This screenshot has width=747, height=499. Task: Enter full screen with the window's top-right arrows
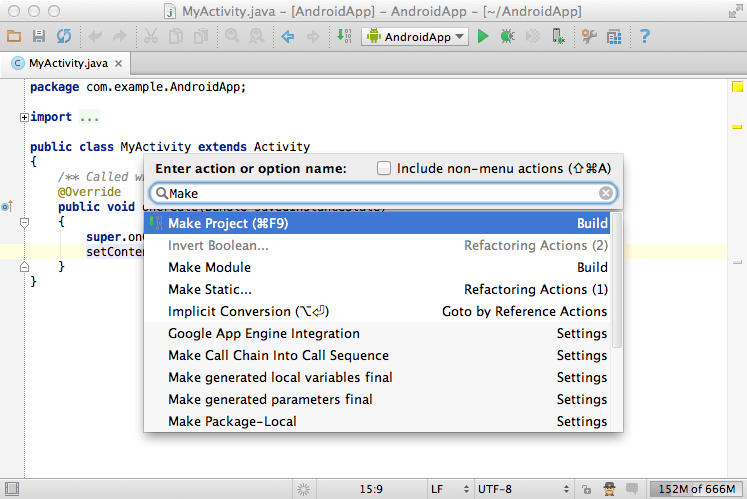pyautogui.click(x=736, y=11)
